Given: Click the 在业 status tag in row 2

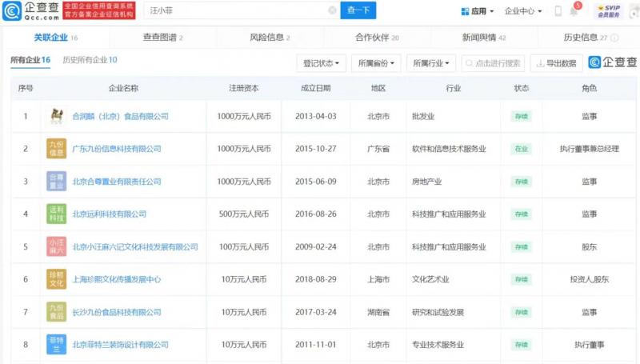Looking at the screenshot, I should [x=522, y=149].
